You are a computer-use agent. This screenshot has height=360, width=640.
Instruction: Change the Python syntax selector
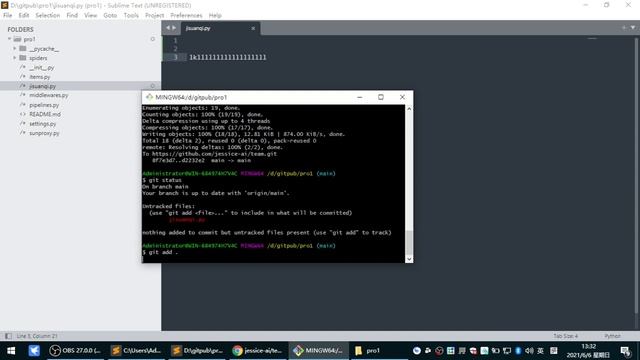(612, 336)
